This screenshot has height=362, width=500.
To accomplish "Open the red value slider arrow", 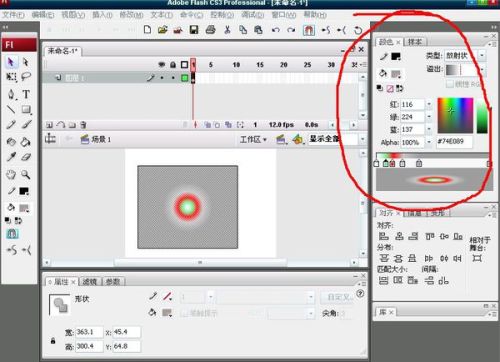I will pos(429,104).
